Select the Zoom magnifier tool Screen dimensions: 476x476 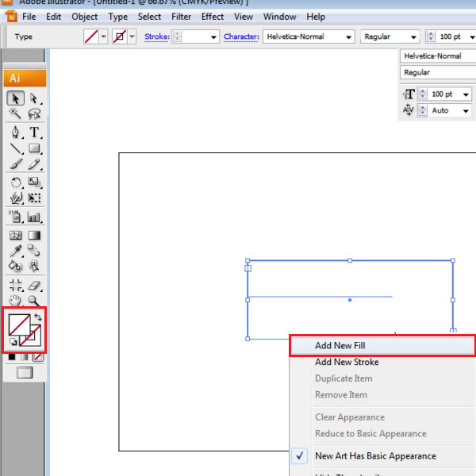click(x=34, y=301)
